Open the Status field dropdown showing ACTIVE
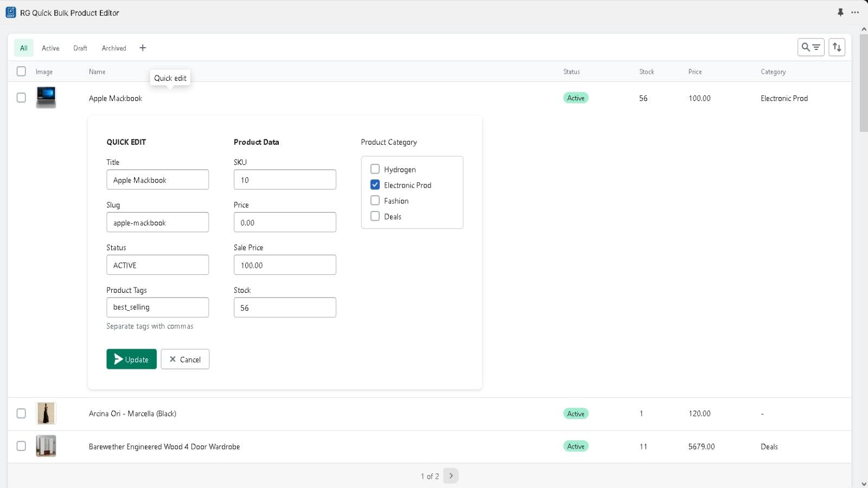The height and width of the screenshot is (488, 868). [x=157, y=265]
